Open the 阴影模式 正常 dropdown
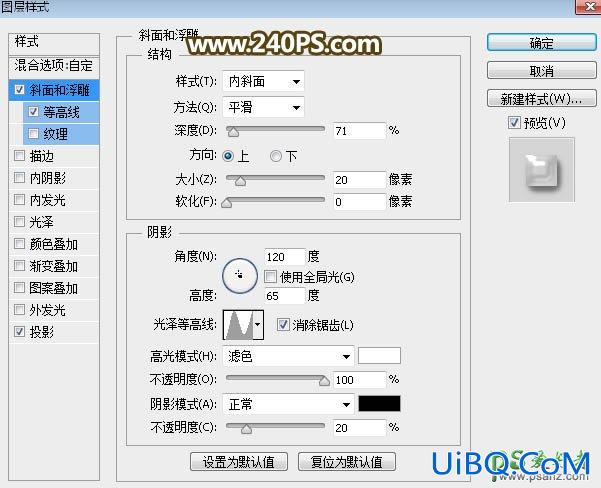This screenshot has height=488, width=601. point(288,404)
